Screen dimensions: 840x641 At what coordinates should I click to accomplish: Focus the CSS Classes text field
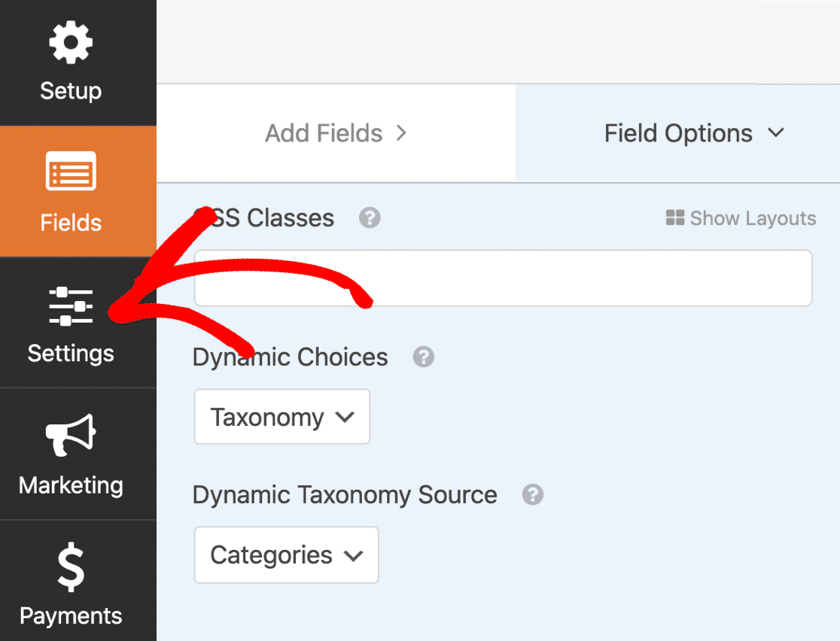pos(503,278)
